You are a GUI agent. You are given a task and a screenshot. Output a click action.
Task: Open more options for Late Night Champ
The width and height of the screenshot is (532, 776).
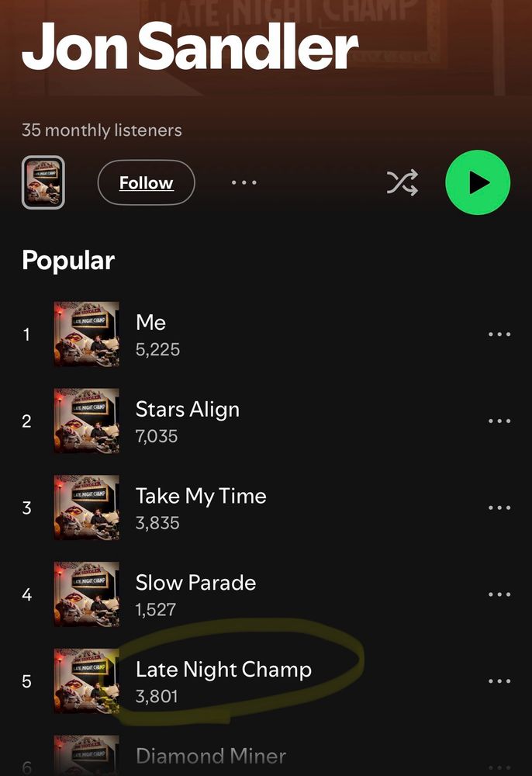tap(499, 681)
